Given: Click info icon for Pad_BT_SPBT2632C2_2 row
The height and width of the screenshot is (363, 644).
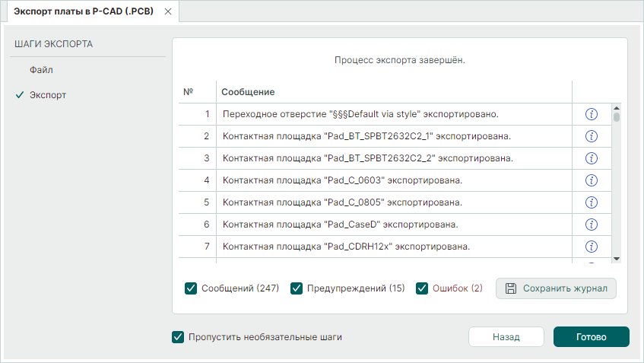Looking at the screenshot, I should coord(592,158).
